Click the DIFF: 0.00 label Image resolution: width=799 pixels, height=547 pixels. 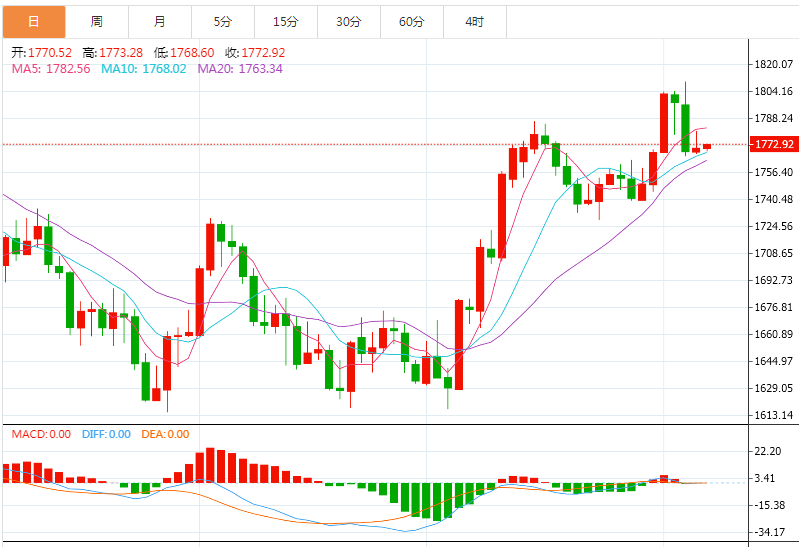106,434
